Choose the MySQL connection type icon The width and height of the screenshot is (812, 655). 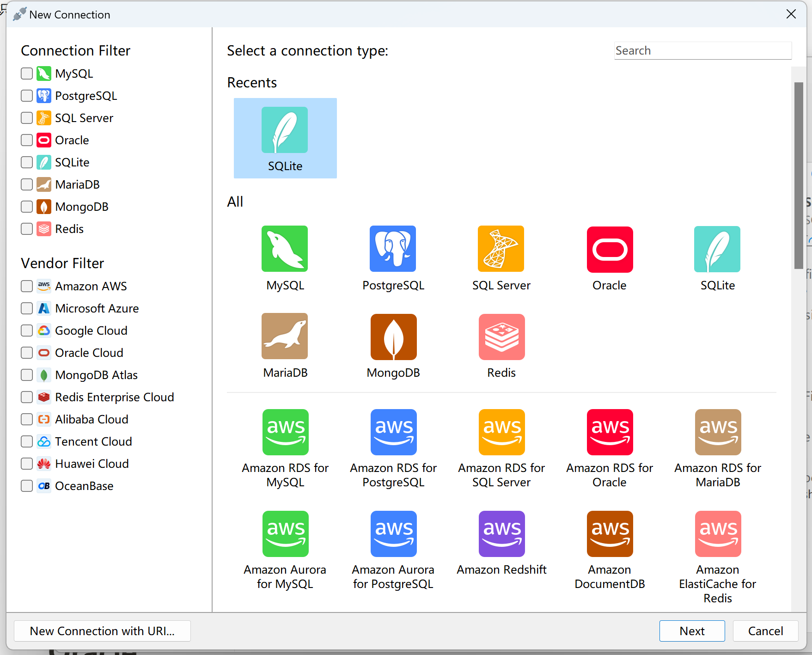(285, 249)
